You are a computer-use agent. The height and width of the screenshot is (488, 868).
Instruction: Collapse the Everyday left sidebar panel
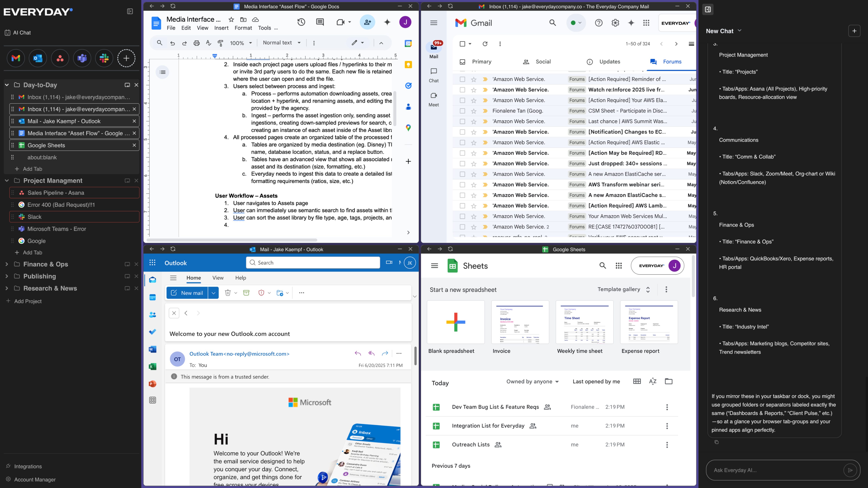point(130,11)
